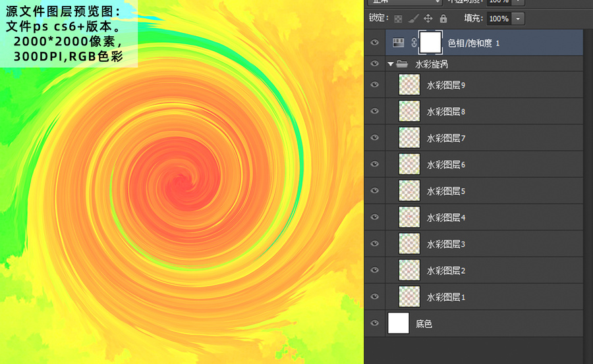Hide layer 水彩图层6
This screenshot has width=593, height=364.
[375, 164]
